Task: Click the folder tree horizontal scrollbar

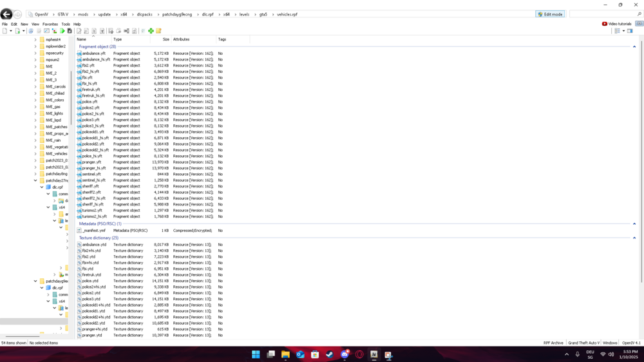Action: (23, 336)
